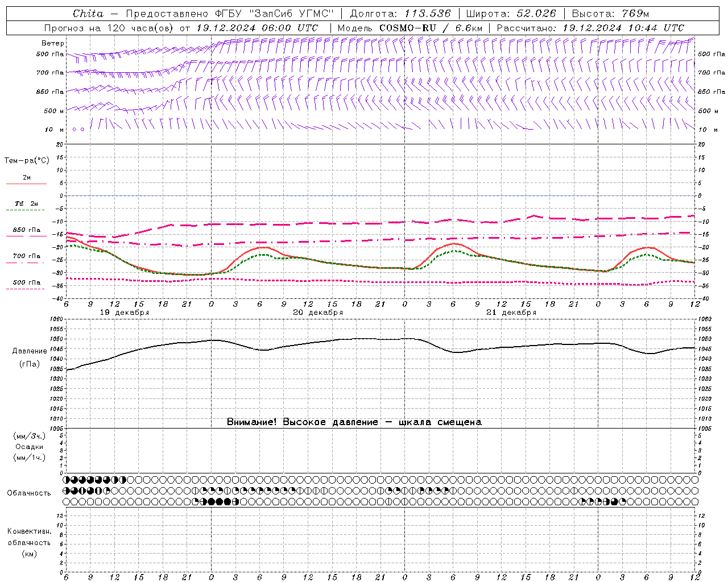The width and height of the screenshot is (728, 582).
Task: Click "500 гПа" entry in temperature legend
Action: (x=26, y=282)
